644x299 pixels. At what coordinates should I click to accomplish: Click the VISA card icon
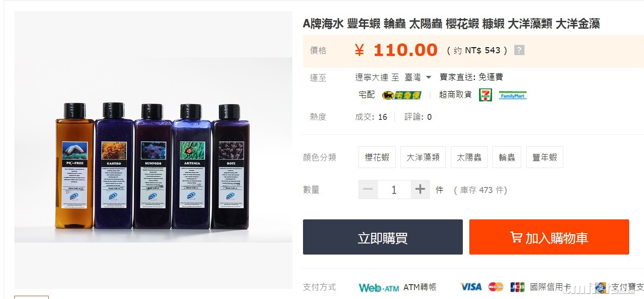click(471, 287)
